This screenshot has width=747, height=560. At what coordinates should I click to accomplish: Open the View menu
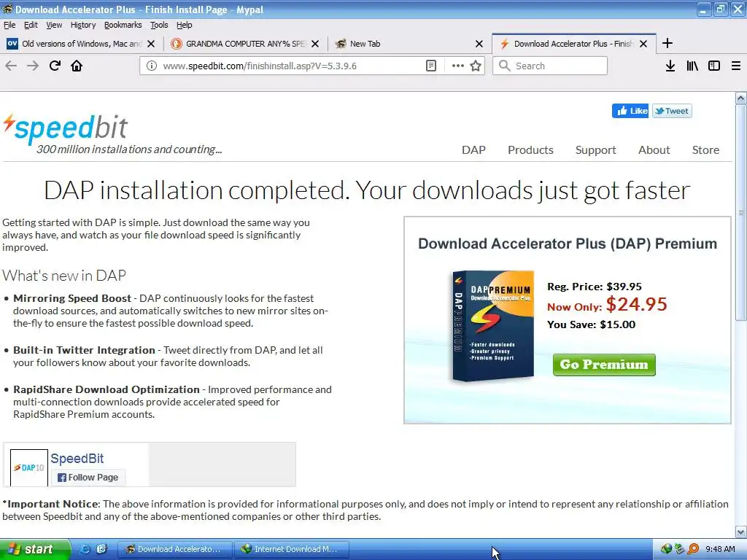[54, 25]
